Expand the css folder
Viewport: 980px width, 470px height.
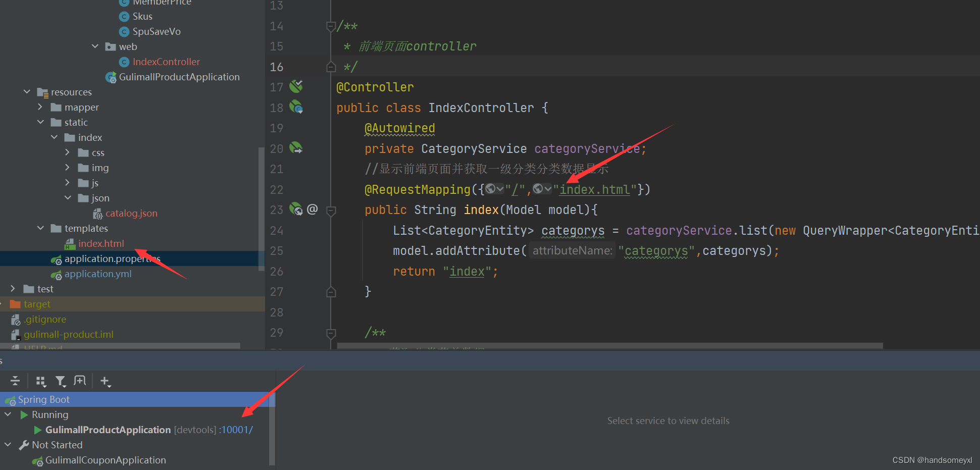click(68, 152)
